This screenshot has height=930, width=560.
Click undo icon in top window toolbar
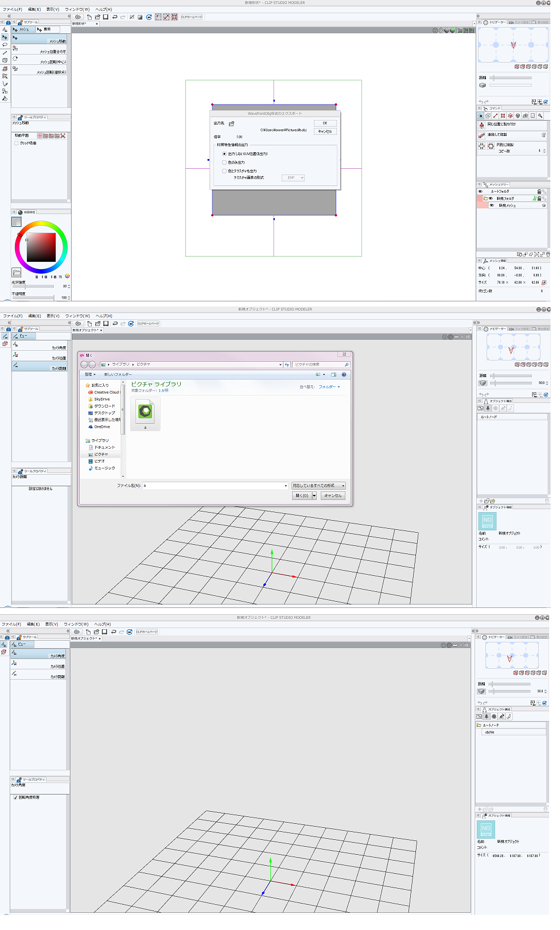(115, 17)
